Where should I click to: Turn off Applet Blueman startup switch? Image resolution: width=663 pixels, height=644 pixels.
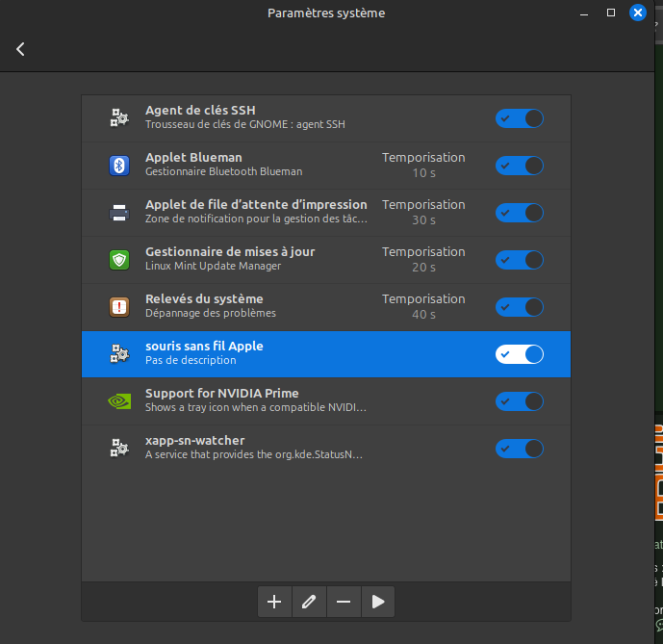coord(520,166)
